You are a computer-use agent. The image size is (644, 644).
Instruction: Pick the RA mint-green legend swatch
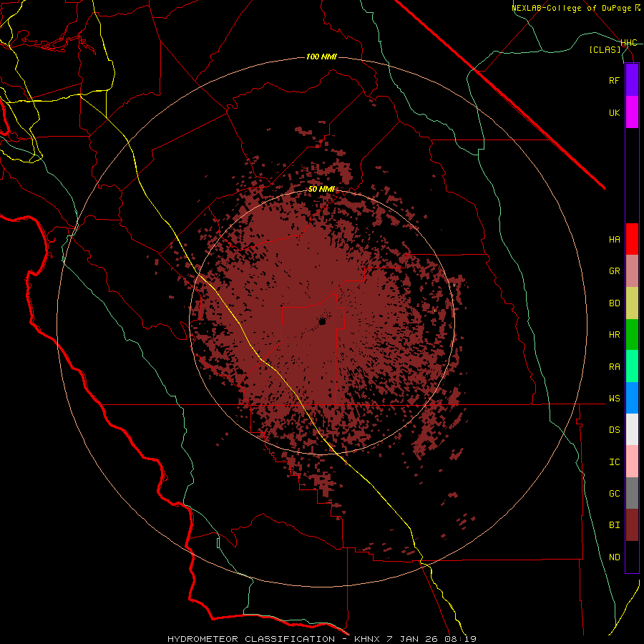click(x=632, y=366)
